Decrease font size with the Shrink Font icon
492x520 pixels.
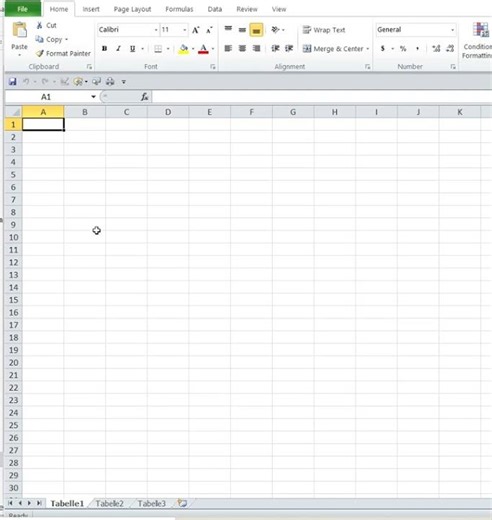[x=209, y=30]
